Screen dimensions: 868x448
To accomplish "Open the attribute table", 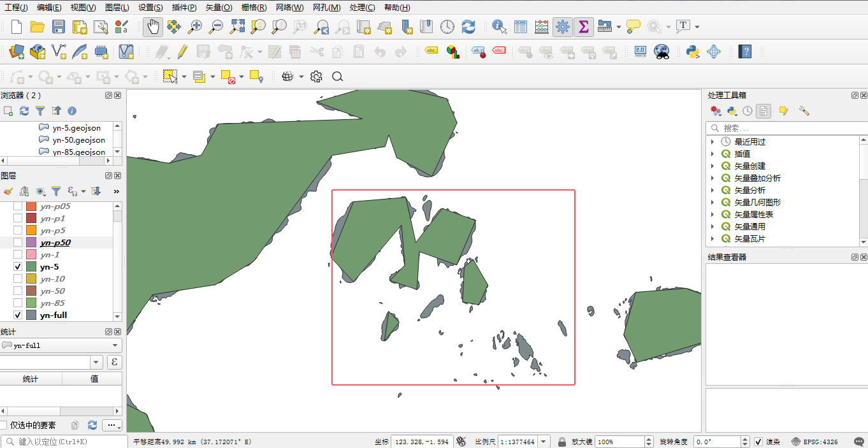I will [521, 27].
